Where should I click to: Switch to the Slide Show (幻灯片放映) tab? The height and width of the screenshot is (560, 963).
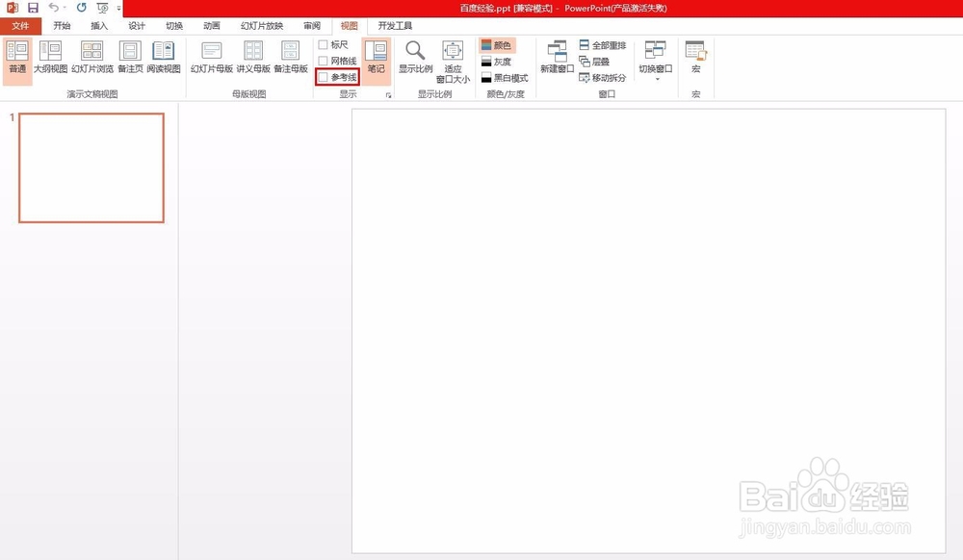[x=262, y=26]
